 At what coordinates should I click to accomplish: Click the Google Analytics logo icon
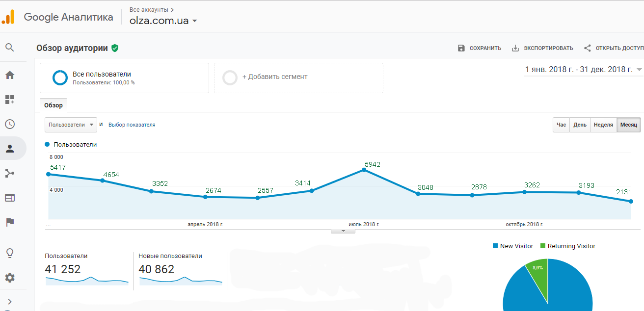pyautogui.click(x=8, y=17)
